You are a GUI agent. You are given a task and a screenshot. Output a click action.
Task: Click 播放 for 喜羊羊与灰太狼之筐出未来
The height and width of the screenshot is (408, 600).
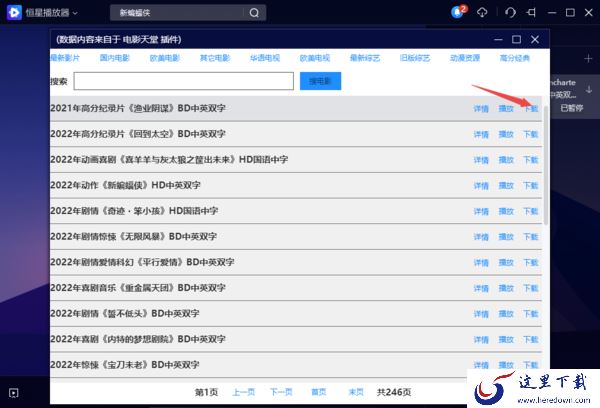(x=506, y=160)
